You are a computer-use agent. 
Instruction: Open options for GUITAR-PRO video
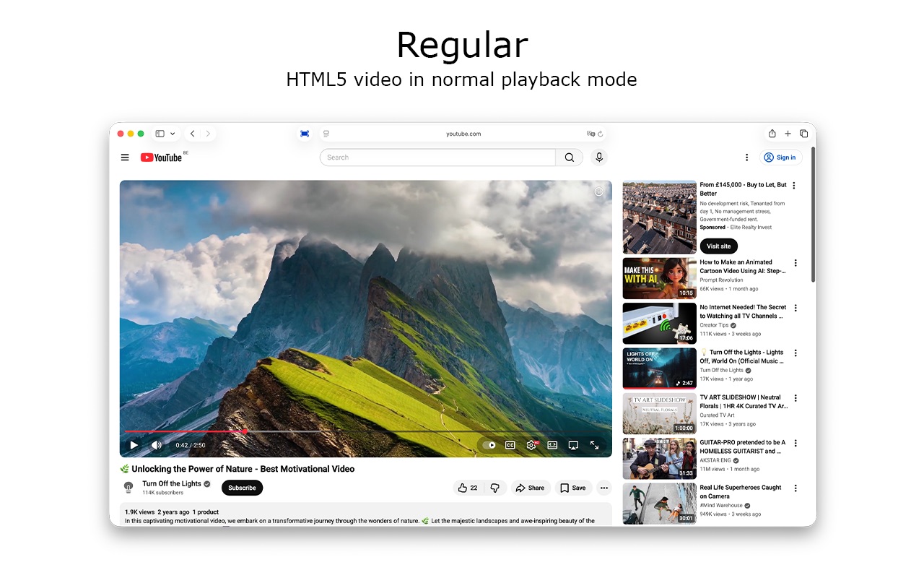pos(796,443)
